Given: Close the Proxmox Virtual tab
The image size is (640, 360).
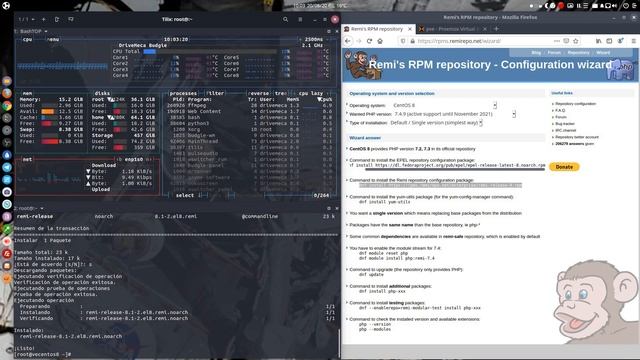Looking at the screenshot, I should pos(484,29).
